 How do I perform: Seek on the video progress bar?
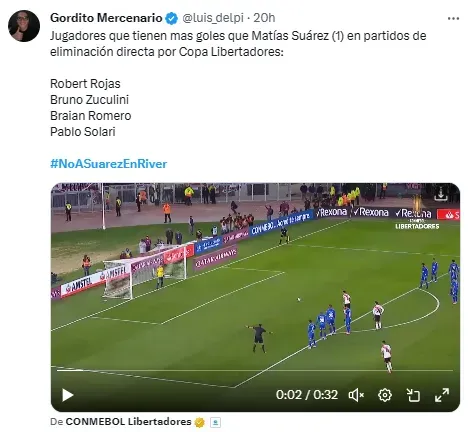point(255,370)
